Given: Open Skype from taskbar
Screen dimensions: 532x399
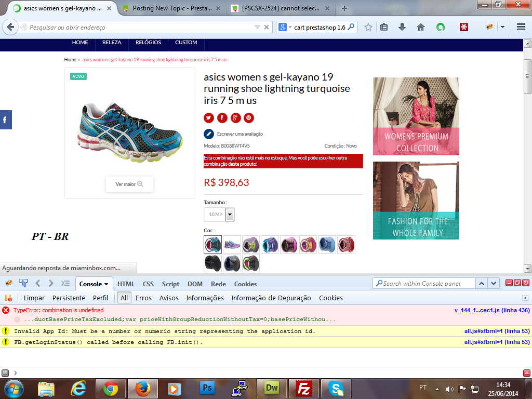Looking at the screenshot, I should [336, 389].
